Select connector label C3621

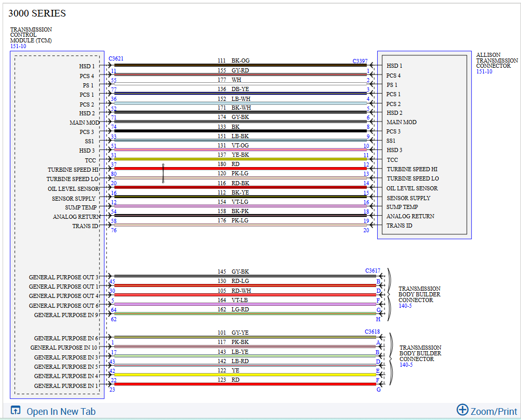[116, 58]
